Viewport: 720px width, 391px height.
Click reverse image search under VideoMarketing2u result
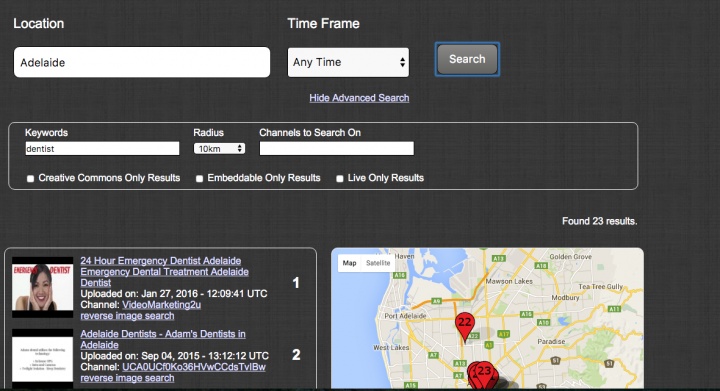pyautogui.click(x=127, y=316)
